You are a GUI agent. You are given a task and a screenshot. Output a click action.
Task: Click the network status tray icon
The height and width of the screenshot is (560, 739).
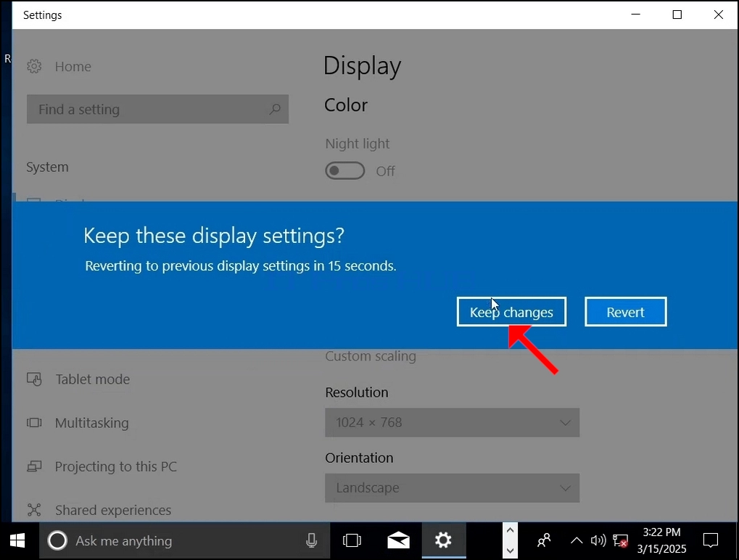tap(620, 540)
